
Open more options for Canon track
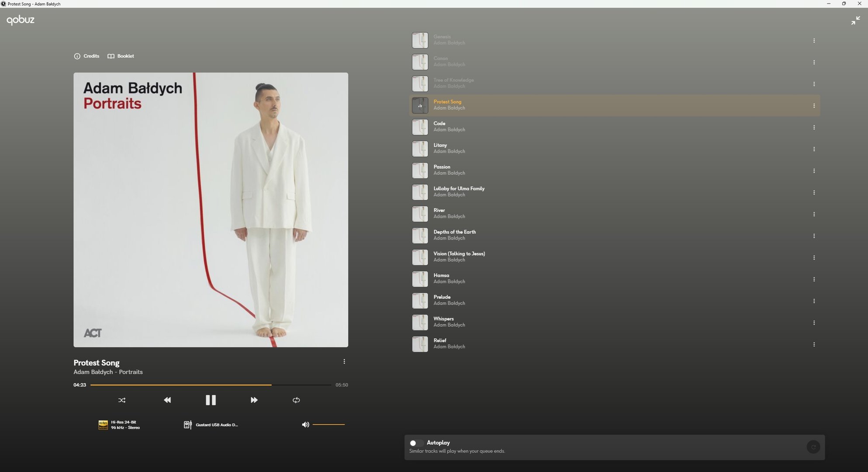[x=814, y=62]
